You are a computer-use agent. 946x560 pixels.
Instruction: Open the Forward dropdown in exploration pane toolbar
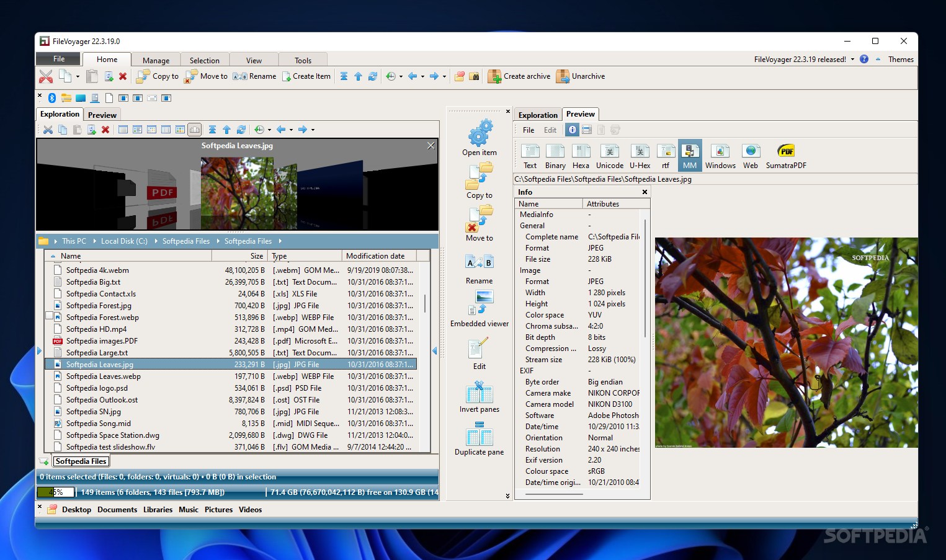[313, 130]
